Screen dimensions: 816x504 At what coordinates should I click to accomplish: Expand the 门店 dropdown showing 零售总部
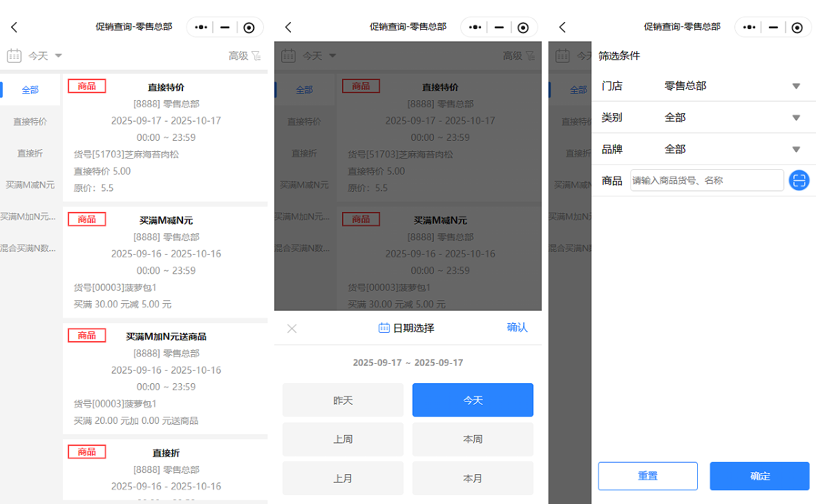(x=795, y=86)
